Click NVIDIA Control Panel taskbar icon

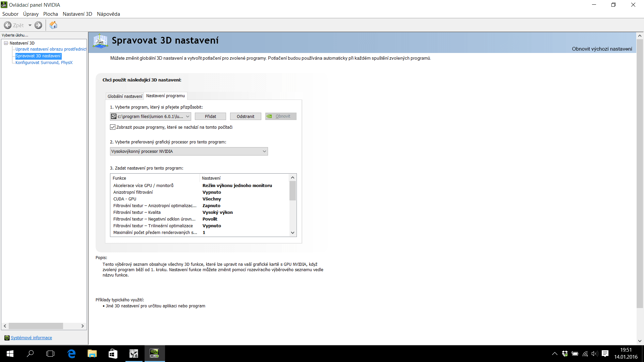pyautogui.click(x=154, y=354)
